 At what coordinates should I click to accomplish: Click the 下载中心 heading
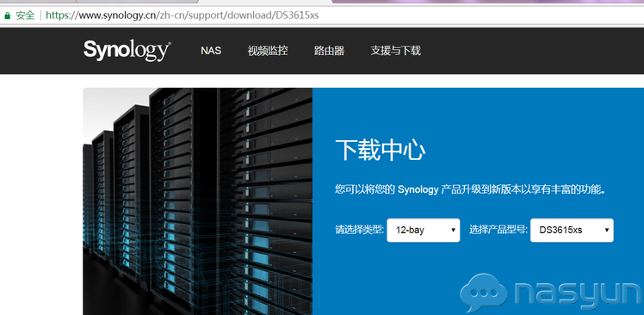(381, 150)
